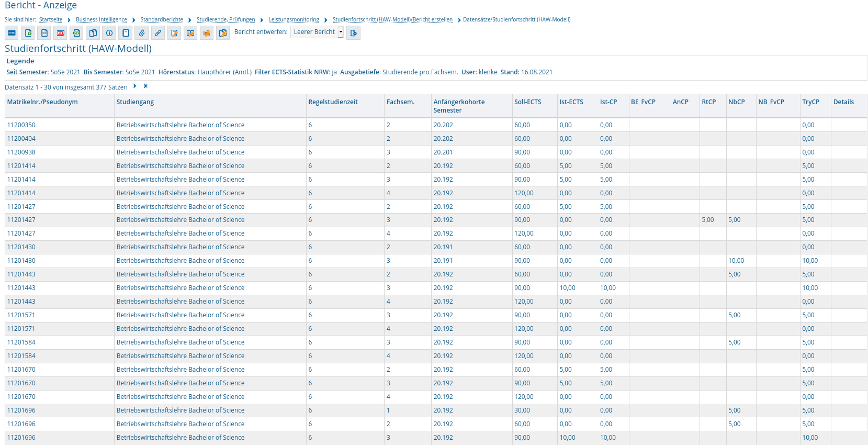Click the chain link toolbar icon
The image size is (868, 445).
point(157,33)
